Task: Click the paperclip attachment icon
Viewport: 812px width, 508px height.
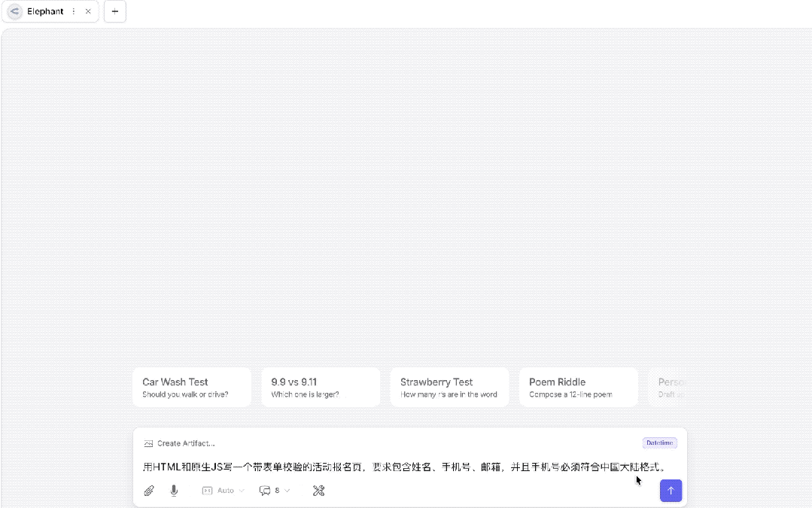Action: [x=149, y=490]
